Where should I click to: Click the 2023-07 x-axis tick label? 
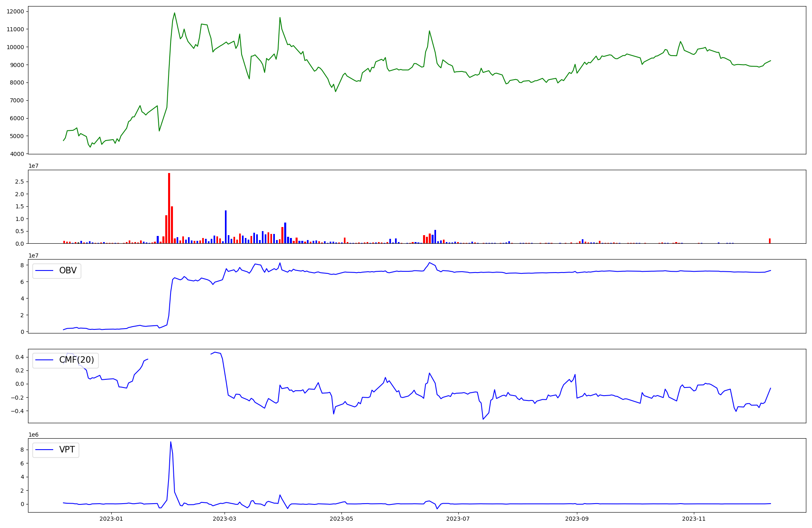point(458,519)
